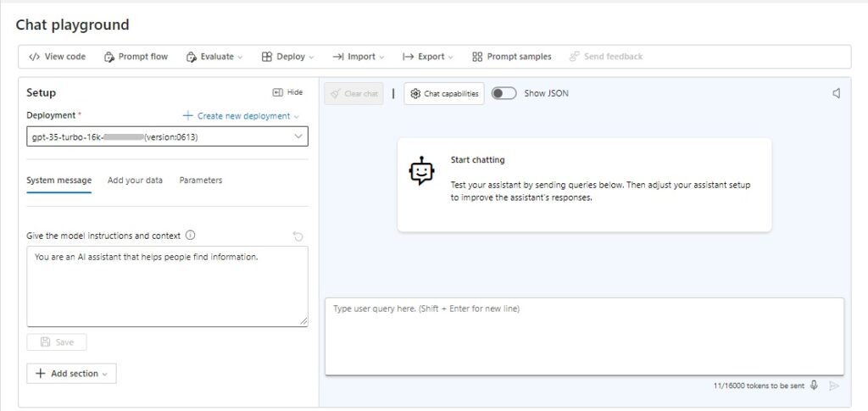Save the system message
Viewport: 868px width, 411px height.
[x=57, y=342]
